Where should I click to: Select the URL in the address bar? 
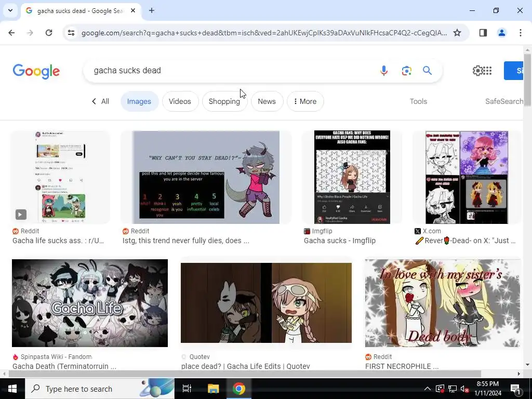264,33
